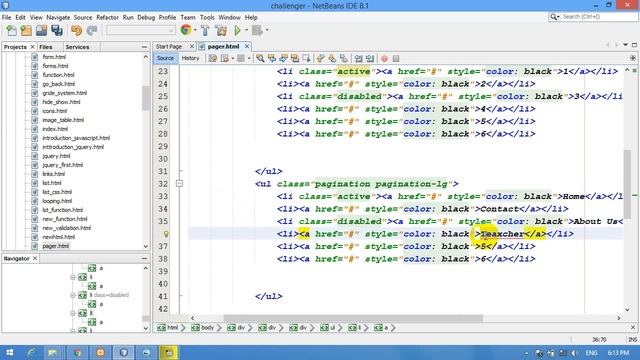Click Shift Line Right editor icon
640x360 pixels.
370,58
